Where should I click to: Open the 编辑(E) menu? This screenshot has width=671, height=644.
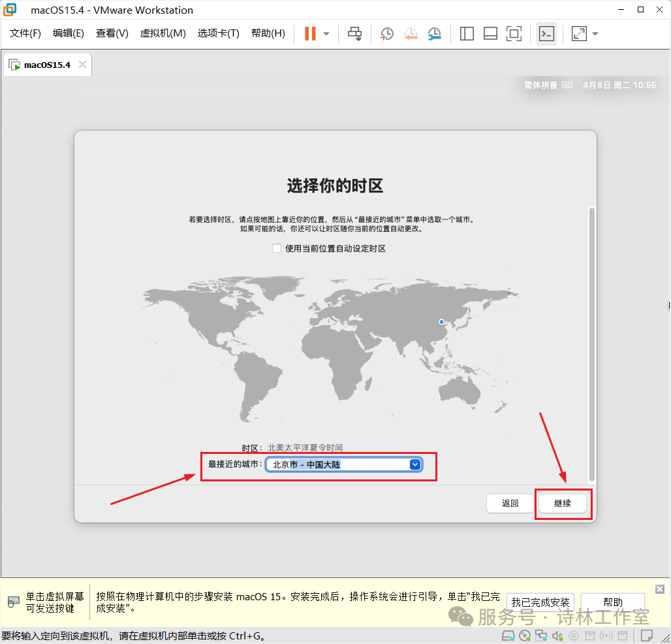click(69, 33)
